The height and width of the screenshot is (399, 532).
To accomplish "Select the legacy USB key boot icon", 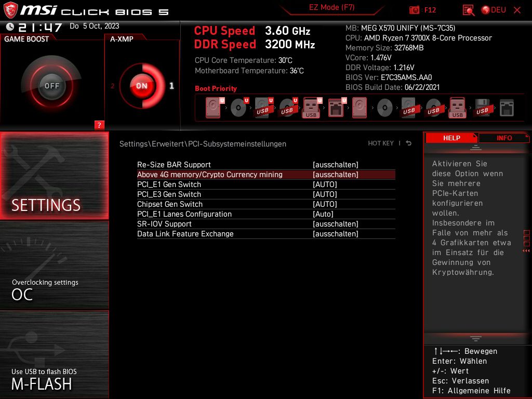I will (x=458, y=108).
